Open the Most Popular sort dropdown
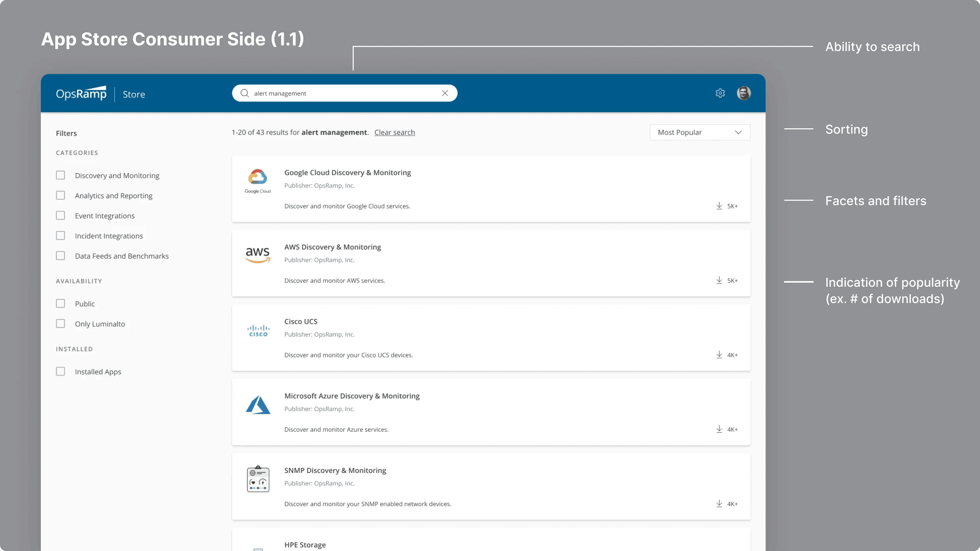Image resolution: width=980 pixels, height=551 pixels. [700, 132]
